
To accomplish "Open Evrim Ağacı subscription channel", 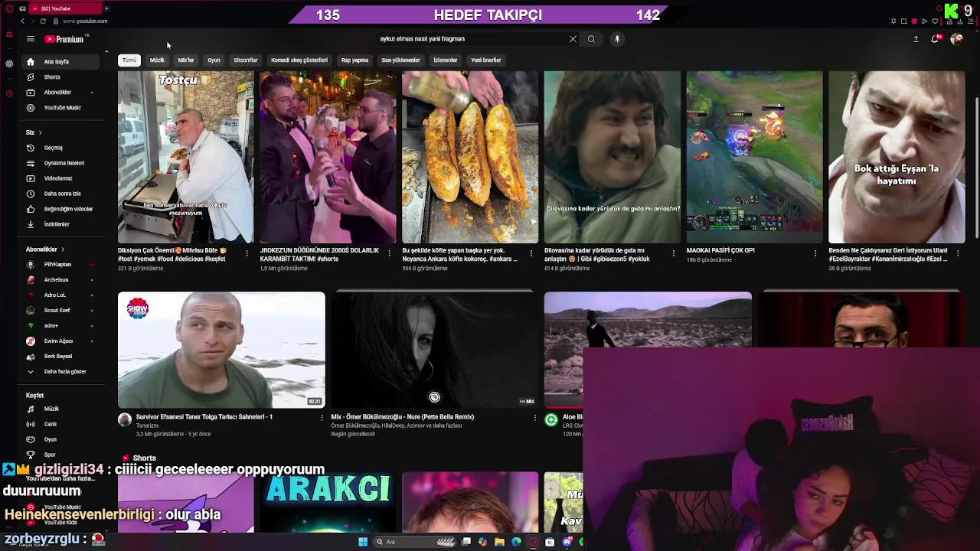I will (62, 341).
